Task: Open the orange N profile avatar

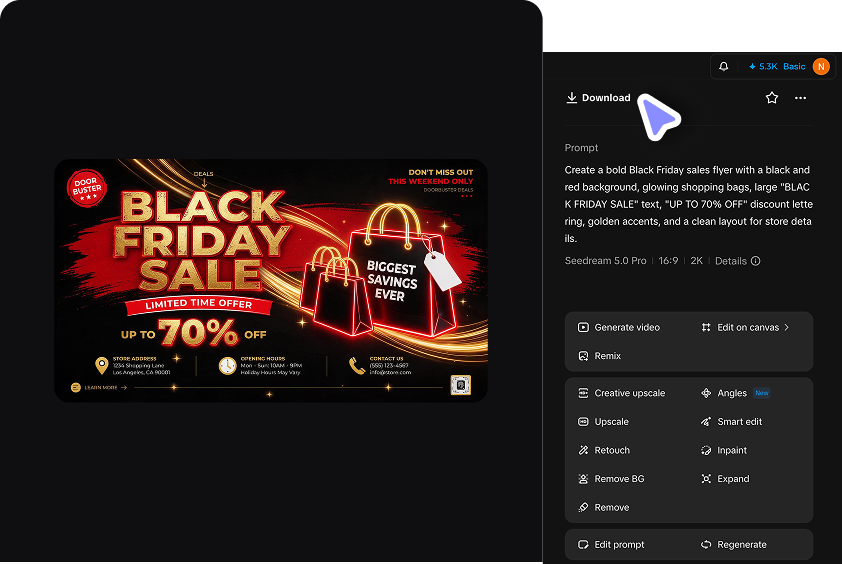Action: point(821,67)
